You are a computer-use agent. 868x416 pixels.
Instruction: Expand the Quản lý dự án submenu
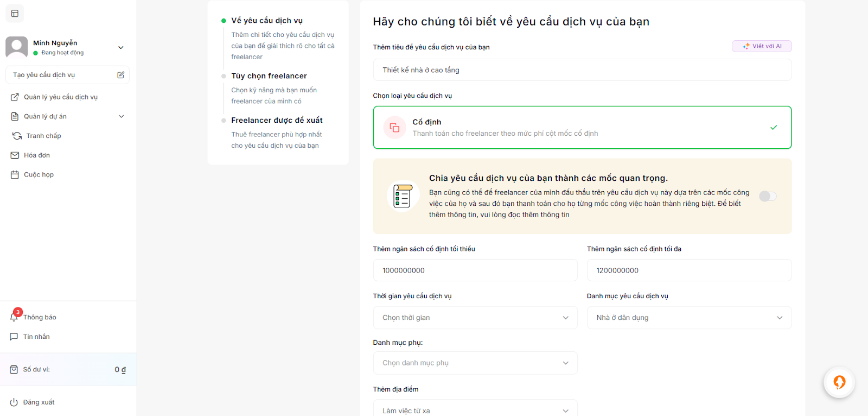tap(121, 116)
